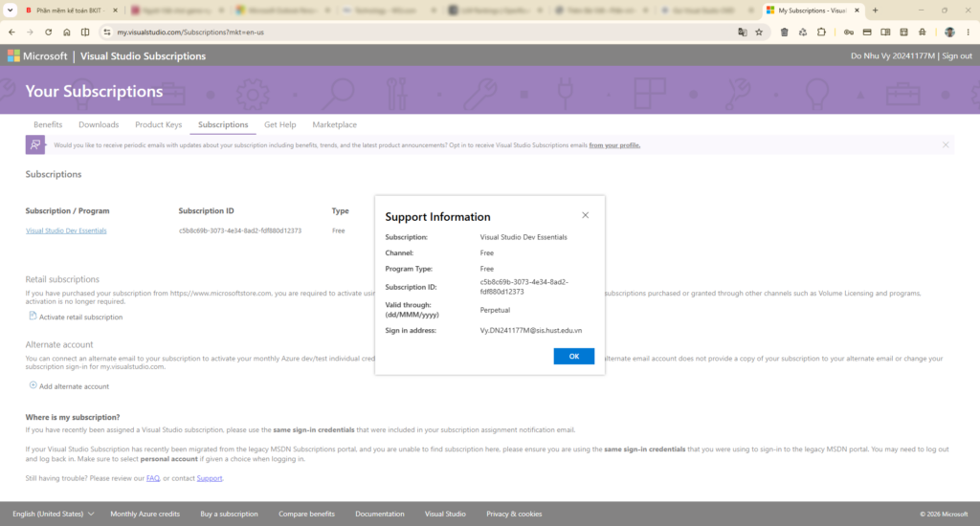
Task: Click the Activate retail subscription icon
Action: [33, 317]
